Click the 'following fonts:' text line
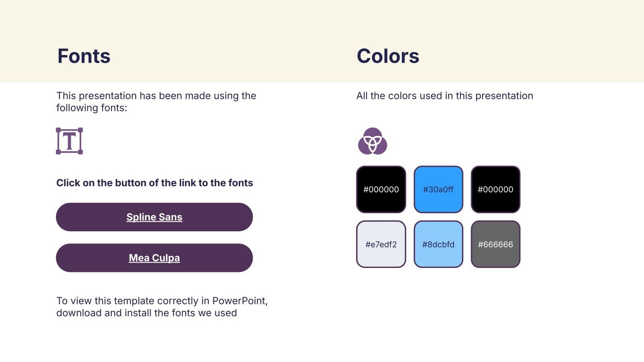 pyautogui.click(x=91, y=108)
